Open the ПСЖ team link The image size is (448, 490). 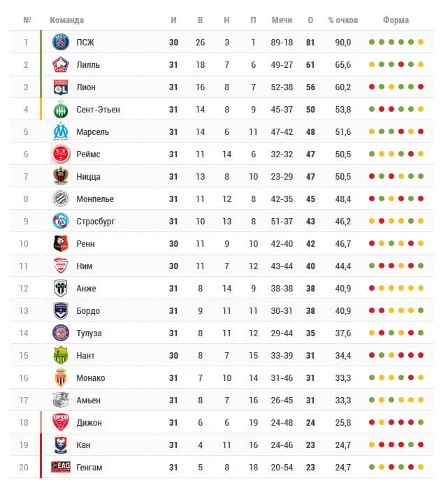point(85,42)
